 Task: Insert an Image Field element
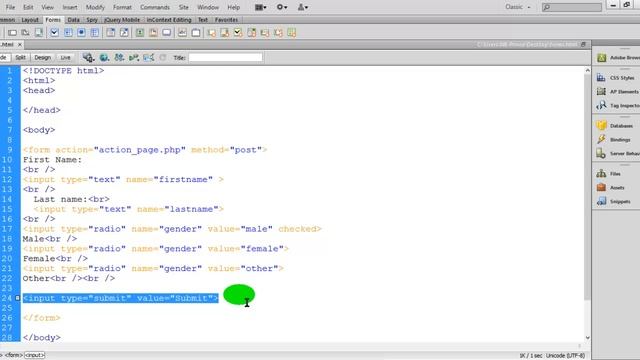click(x=140, y=33)
